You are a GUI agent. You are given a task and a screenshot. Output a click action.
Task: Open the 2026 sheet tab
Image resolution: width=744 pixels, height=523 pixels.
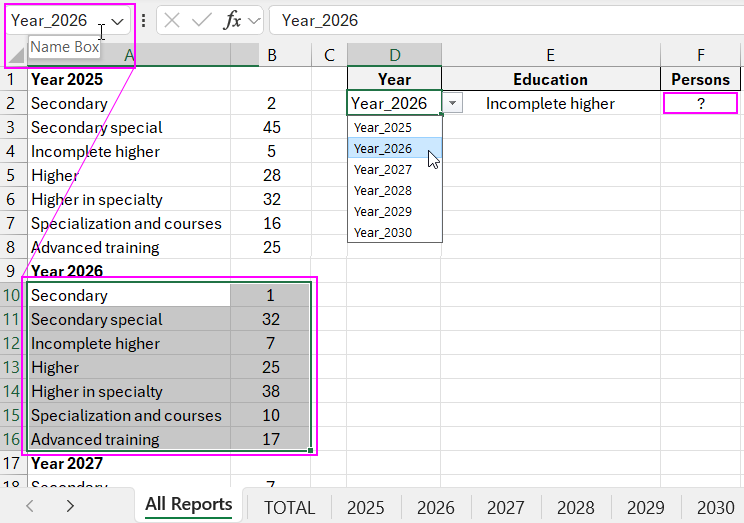click(436, 508)
